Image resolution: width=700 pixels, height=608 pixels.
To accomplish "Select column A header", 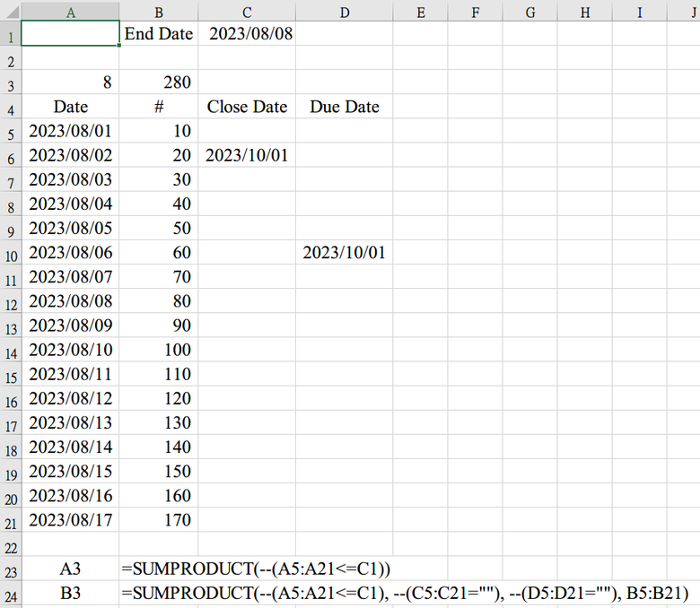I will tap(70, 12).
